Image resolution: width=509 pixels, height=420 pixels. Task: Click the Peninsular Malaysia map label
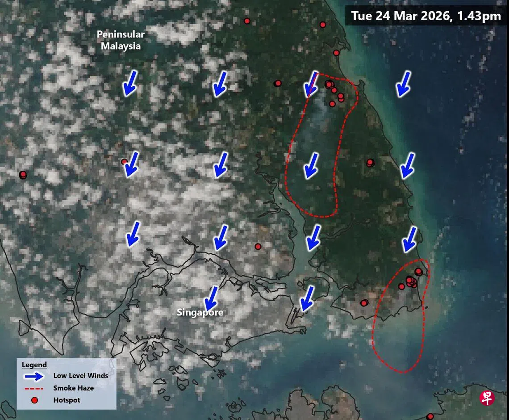pyautogui.click(x=121, y=40)
